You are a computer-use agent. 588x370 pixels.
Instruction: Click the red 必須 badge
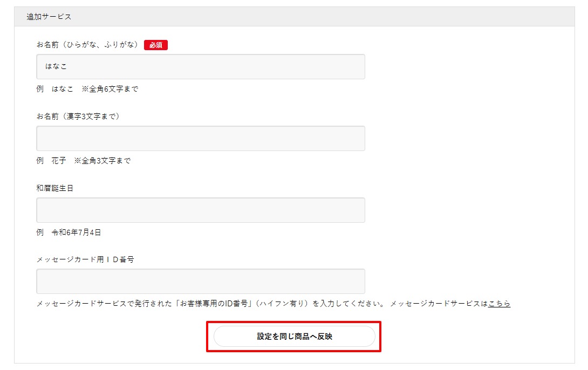point(156,45)
